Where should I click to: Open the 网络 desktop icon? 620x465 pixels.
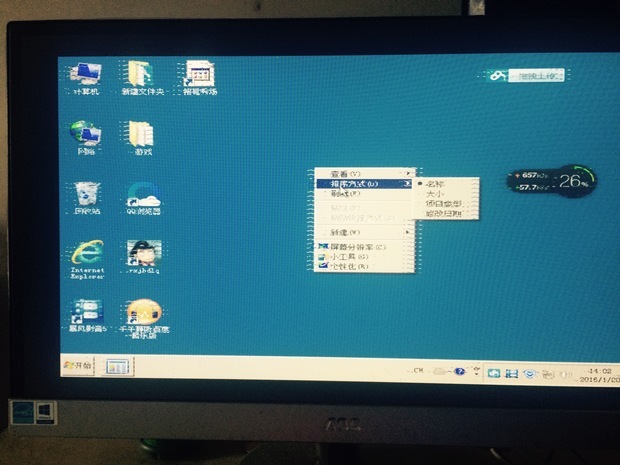(x=86, y=138)
